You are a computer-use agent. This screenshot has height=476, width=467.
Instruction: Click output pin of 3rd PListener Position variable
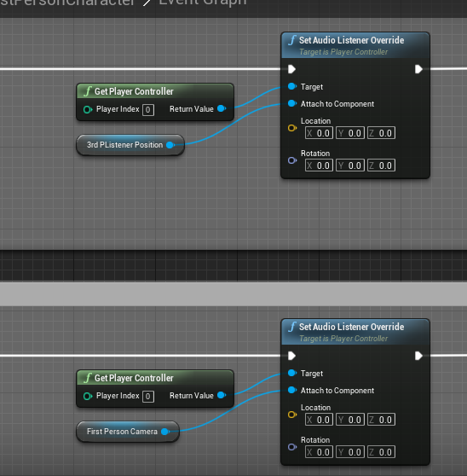pyautogui.click(x=170, y=145)
